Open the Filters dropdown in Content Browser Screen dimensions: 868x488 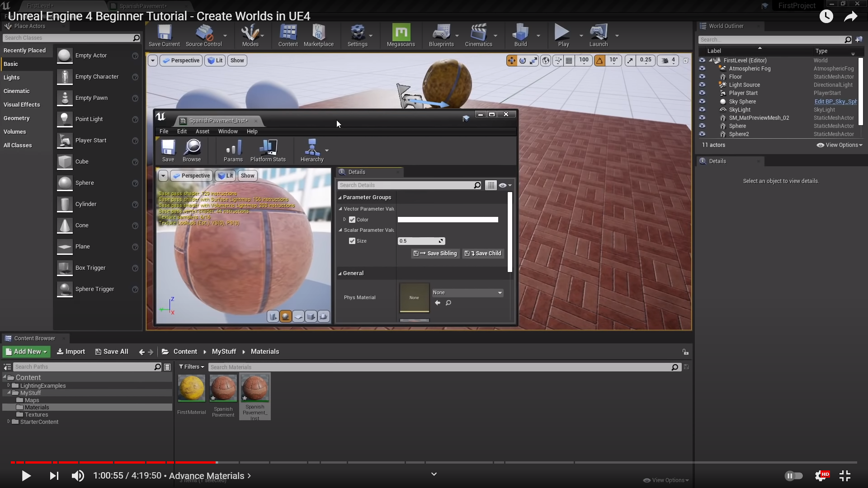pos(191,367)
